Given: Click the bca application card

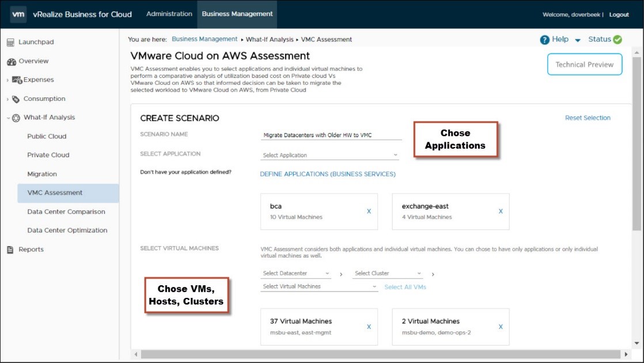Looking at the screenshot, I should [x=319, y=211].
